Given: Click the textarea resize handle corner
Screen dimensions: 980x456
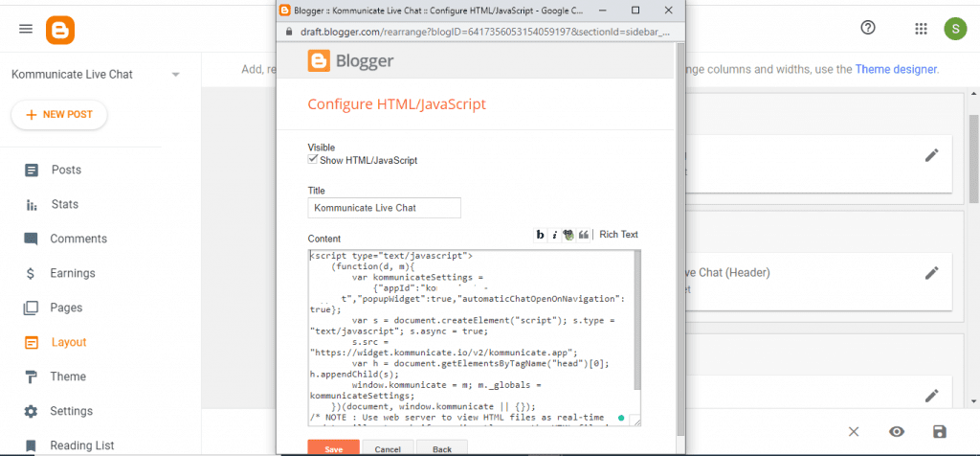Looking at the screenshot, I should [636, 422].
